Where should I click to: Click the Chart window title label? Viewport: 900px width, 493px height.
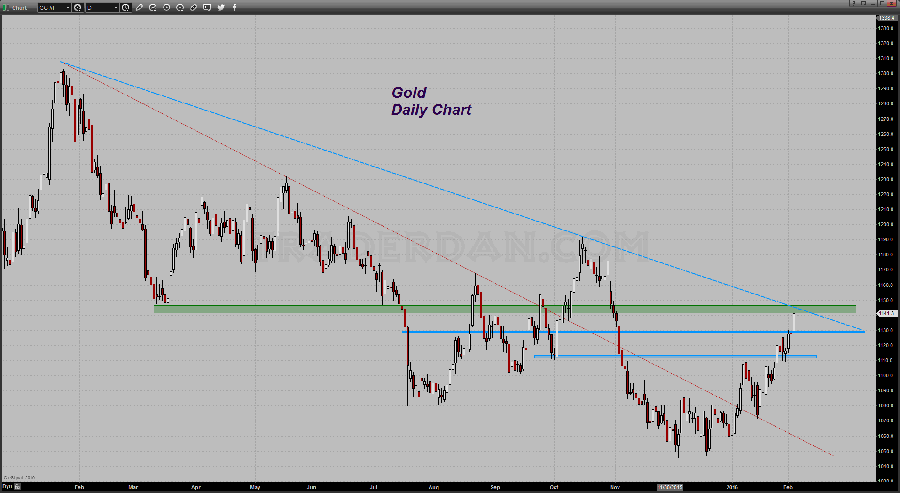[x=18, y=7]
